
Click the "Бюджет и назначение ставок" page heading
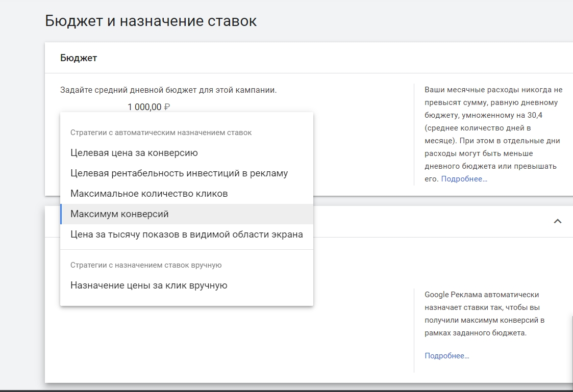click(151, 21)
